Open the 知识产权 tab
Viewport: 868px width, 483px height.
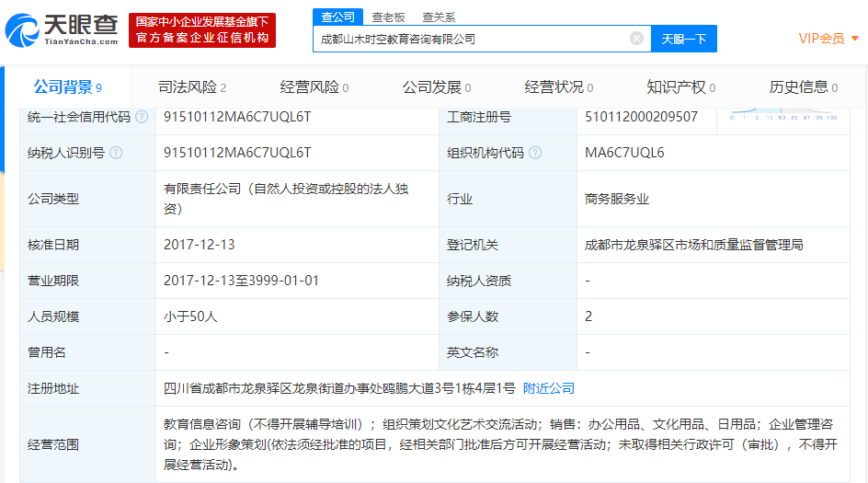coord(680,87)
